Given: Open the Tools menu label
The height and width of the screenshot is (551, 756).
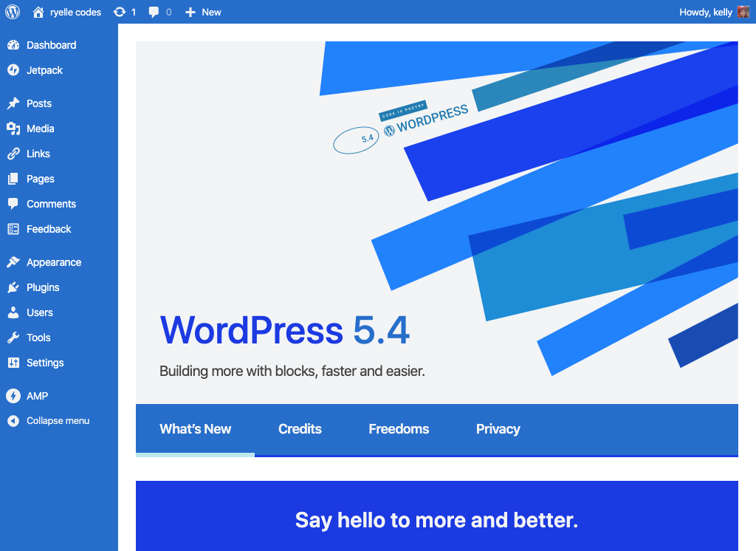Looking at the screenshot, I should [38, 338].
